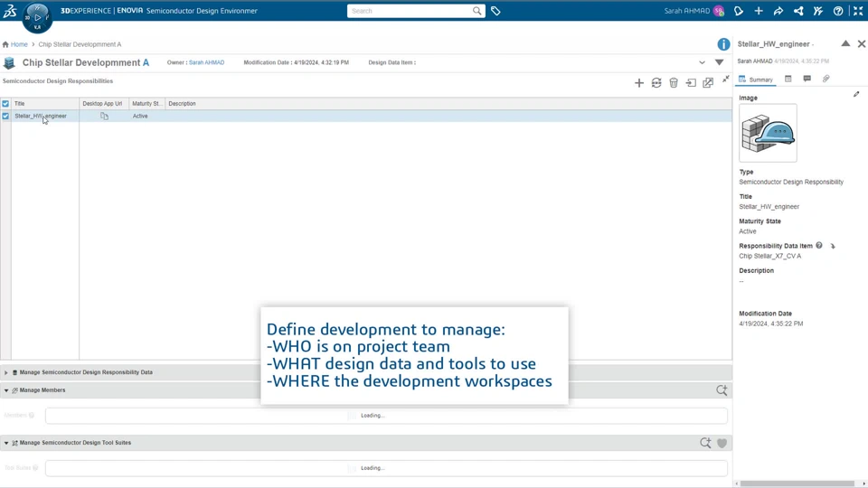The height and width of the screenshot is (488, 868).
Task: Click the help icon beside Responsibility Data Item
Action: [x=819, y=246]
